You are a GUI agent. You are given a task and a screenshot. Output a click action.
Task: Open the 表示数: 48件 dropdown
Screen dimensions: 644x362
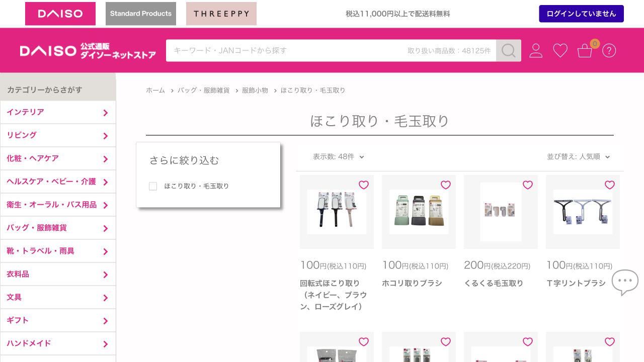coord(338,157)
